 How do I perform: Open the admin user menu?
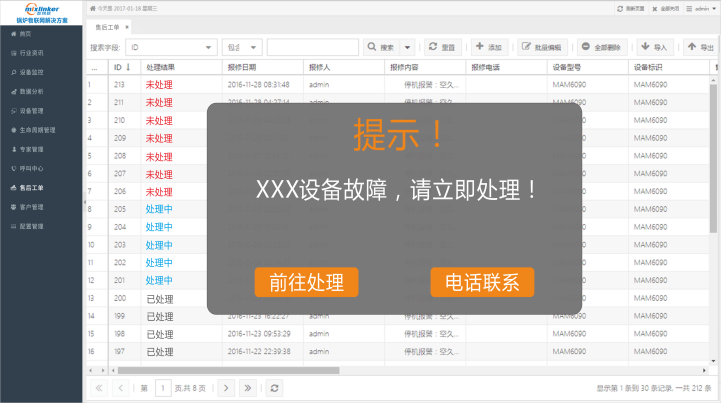click(x=700, y=7)
